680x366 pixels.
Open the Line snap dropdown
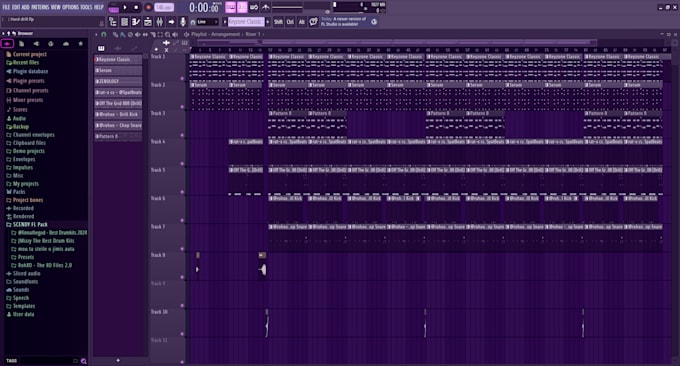click(208, 22)
